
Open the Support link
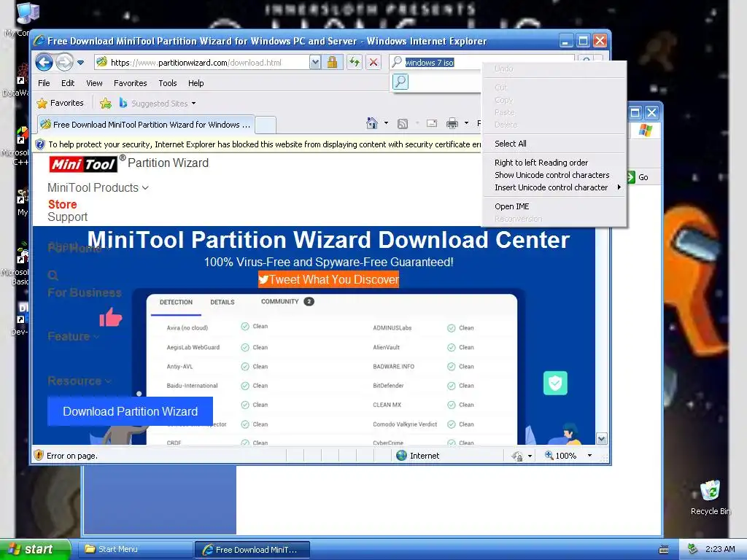coord(68,217)
